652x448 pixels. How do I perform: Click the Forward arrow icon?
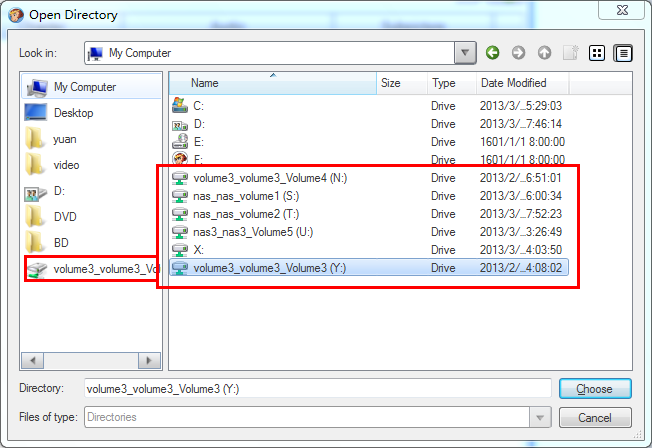pyautogui.click(x=519, y=53)
